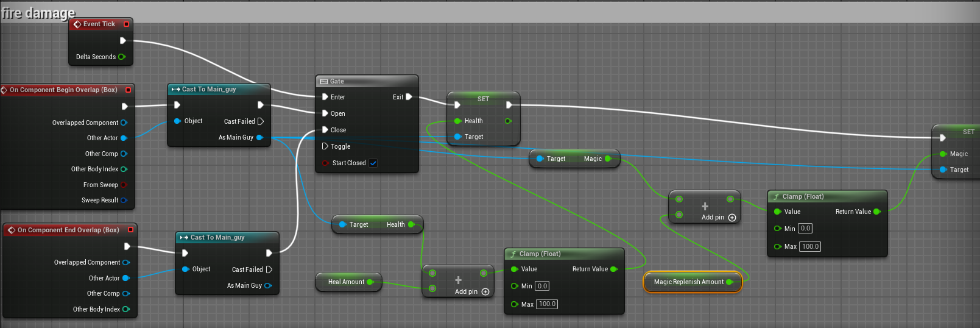Click the Cast Failed pin on upper cast node
980x328 pixels.
click(261, 121)
